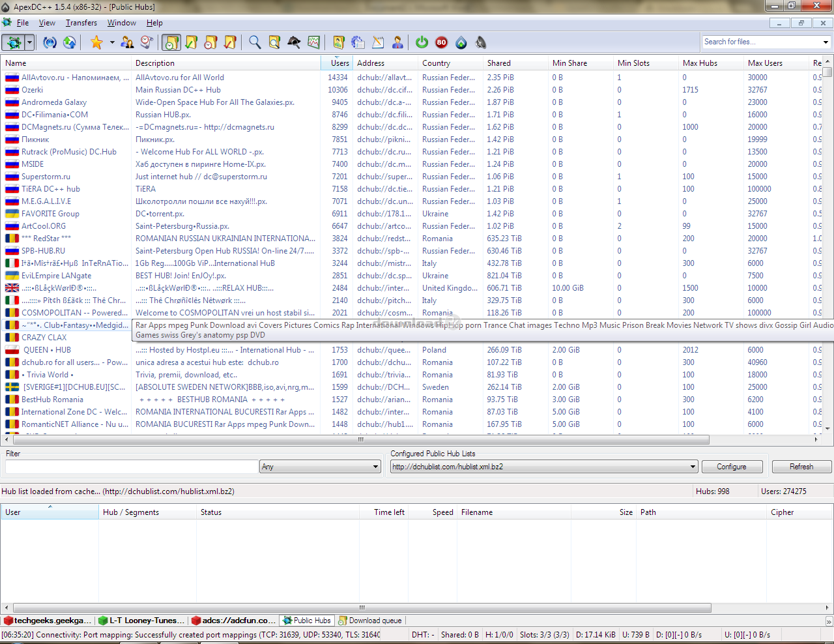Open Recent Hubs icon with clock
The height and width of the screenshot is (644, 834).
[x=147, y=43]
